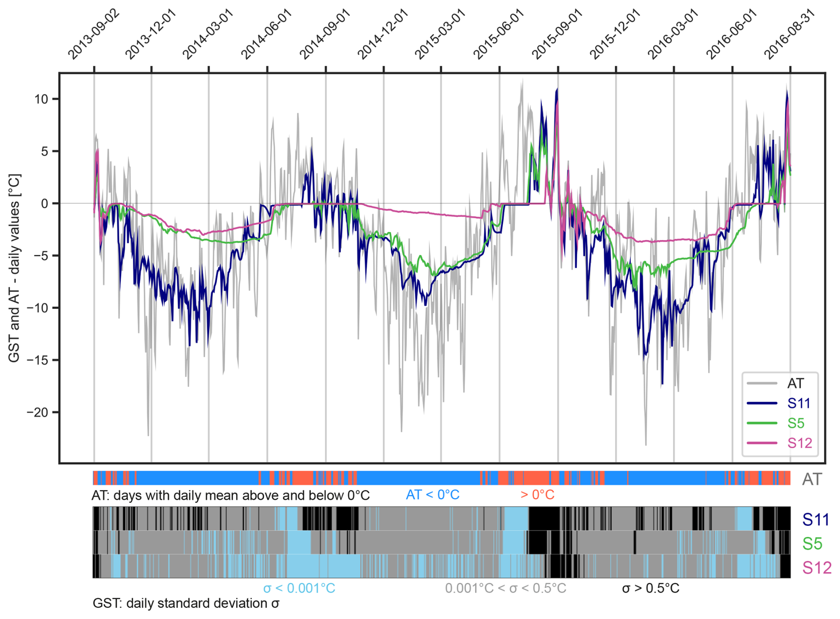The image size is (840, 619).
Task: Click the navy S11 label beside the deviation bars
Action: point(816,520)
